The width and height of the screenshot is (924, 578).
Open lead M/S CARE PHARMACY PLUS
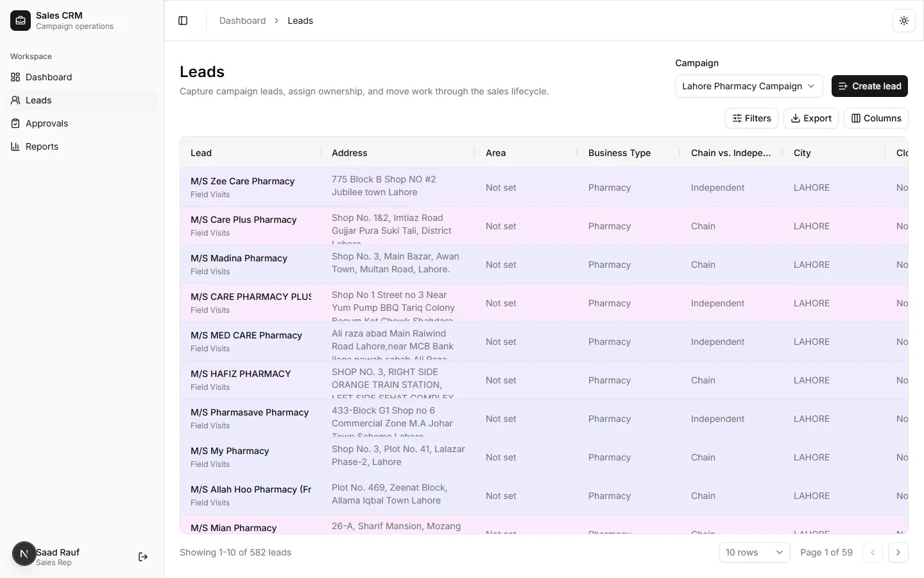pyautogui.click(x=251, y=297)
